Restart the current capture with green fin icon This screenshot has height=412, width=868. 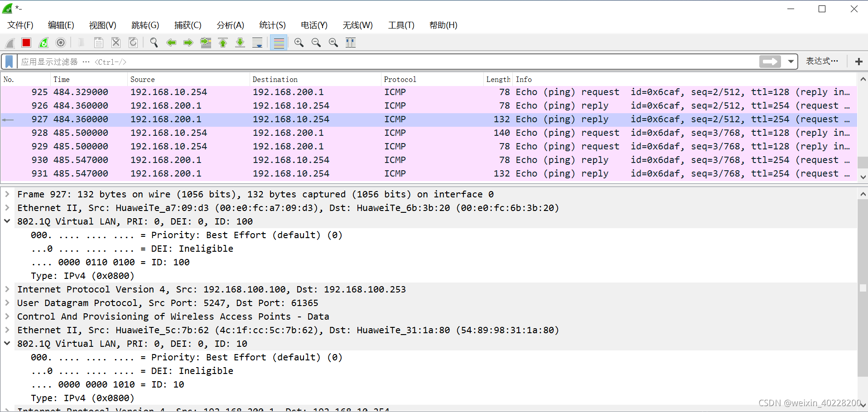click(x=43, y=43)
